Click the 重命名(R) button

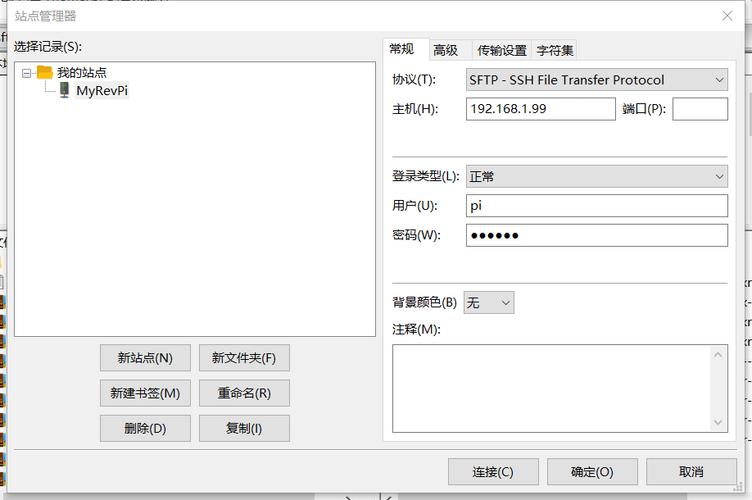(244, 393)
